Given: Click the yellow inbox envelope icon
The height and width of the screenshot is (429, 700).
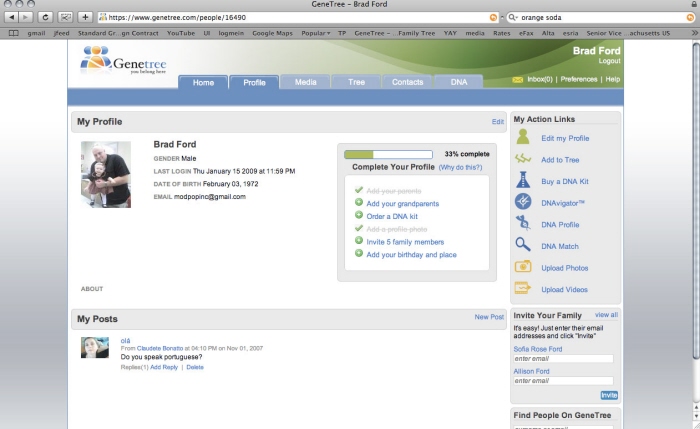Looking at the screenshot, I should 517,79.
